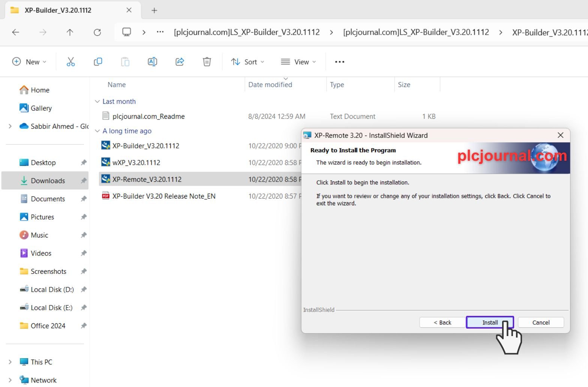Click the Cancel button in wizard

tap(541, 323)
